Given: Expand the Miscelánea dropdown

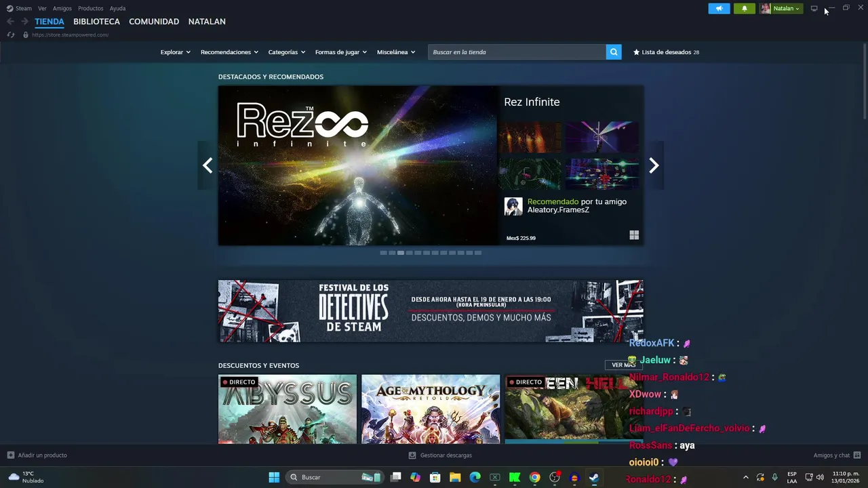Looking at the screenshot, I should 396,52.
